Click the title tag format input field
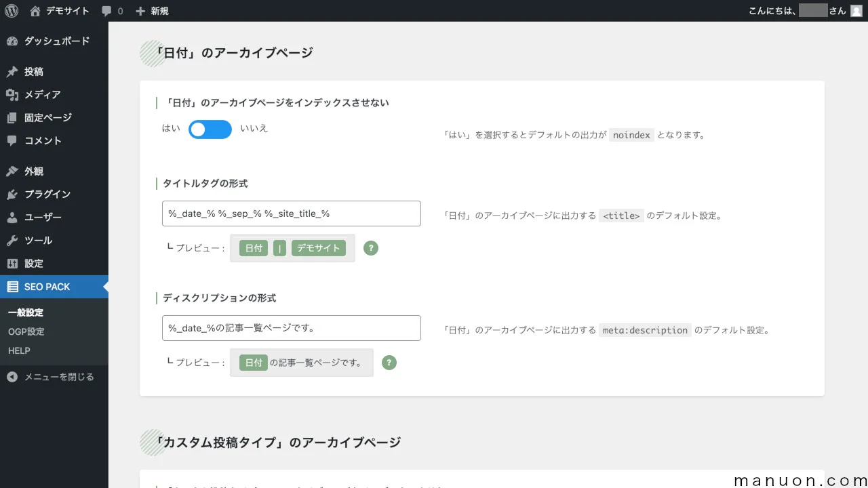The height and width of the screenshot is (488, 868). (x=291, y=213)
